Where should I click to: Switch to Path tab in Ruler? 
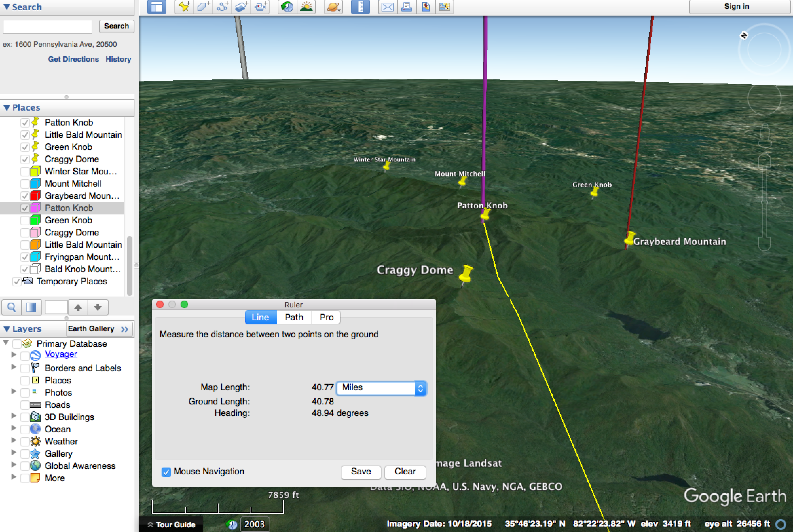click(x=294, y=317)
